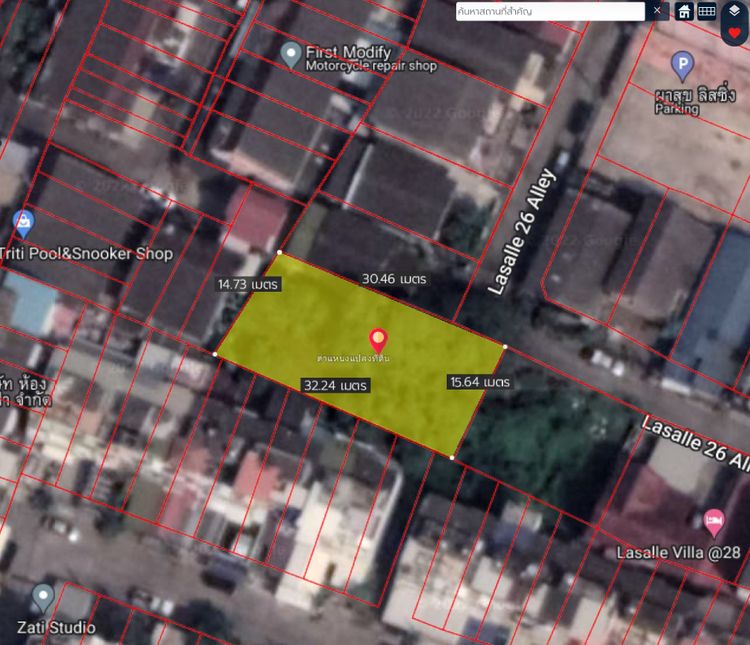Select the 32.24 เมตร boundary label
This screenshot has width=750, height=645.
336,385
